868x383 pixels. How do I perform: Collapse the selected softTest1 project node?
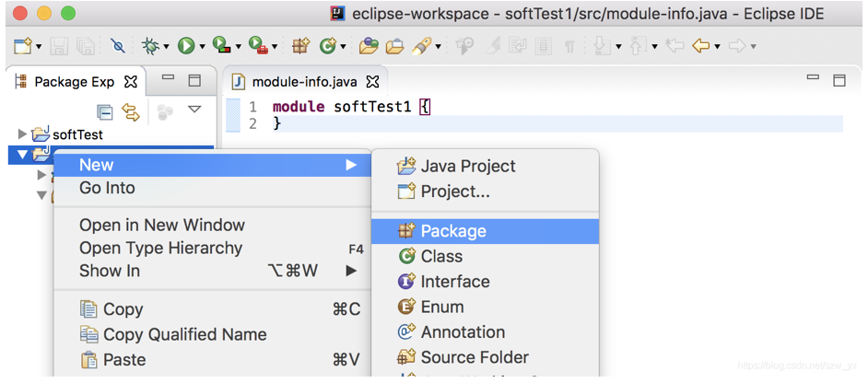pyautogui.click(x=23, y=155)
